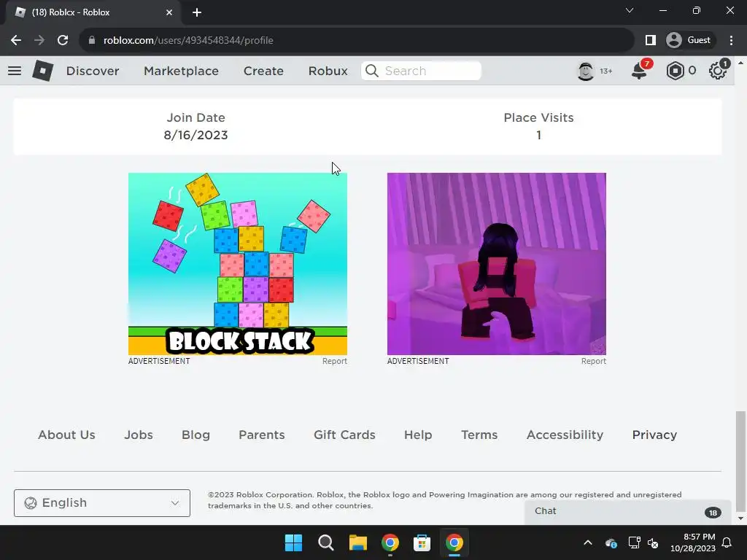Open Microsoft Store from taskbar

point(422,542)
